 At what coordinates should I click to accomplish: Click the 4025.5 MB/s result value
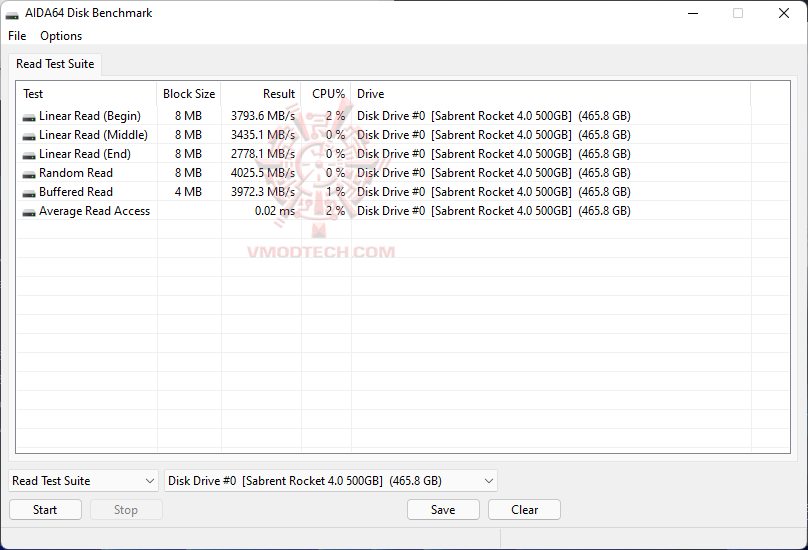coord(263,173)
